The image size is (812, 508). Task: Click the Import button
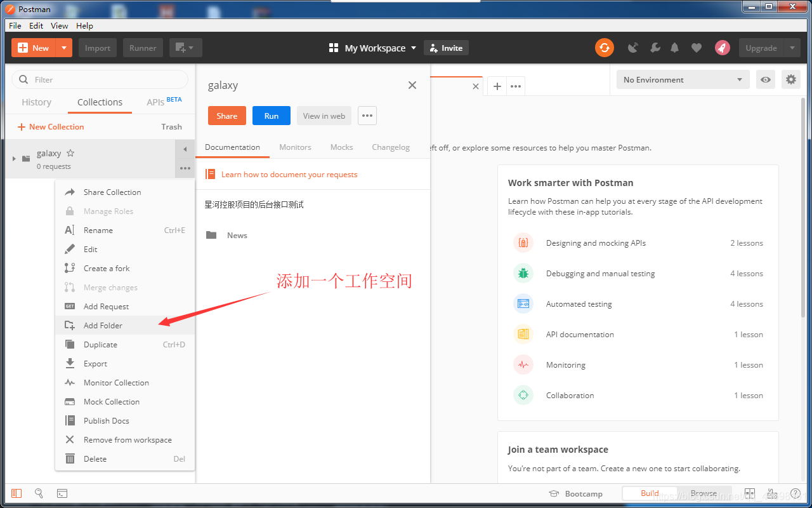(98, 48)
